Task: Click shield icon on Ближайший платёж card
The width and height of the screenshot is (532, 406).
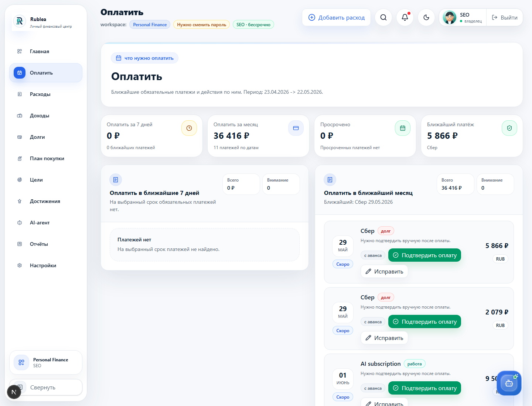Action: 509,128
